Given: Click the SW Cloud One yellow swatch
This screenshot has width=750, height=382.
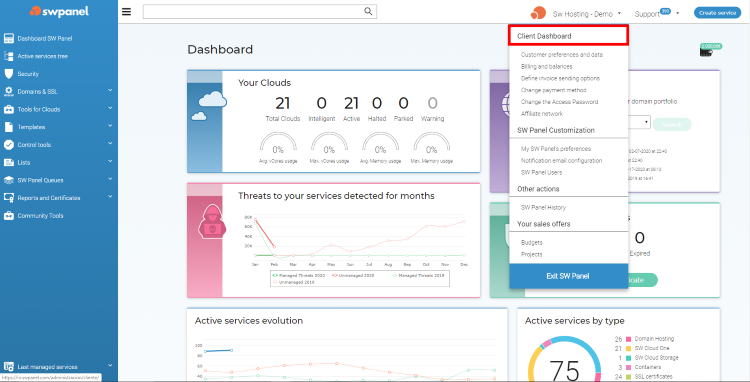Looking at the screenshot, I should click(x=629, y=348).
